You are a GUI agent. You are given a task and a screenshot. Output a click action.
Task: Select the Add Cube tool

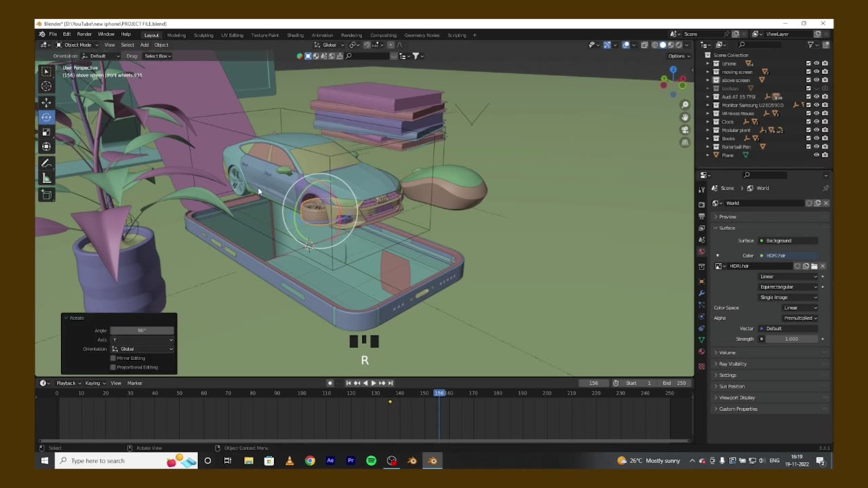coord(46,195)
